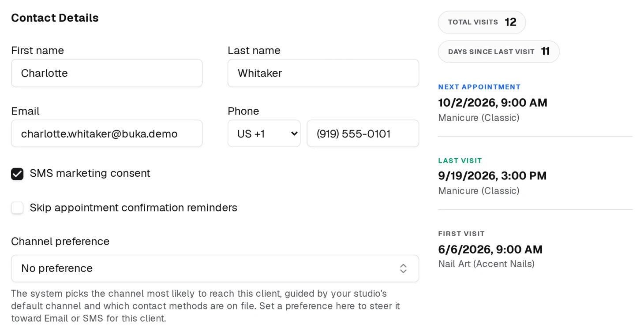
Task: Click the Next Appointment date 10/2/2026, 9:00 AM
Action: [x=493, y=103]
